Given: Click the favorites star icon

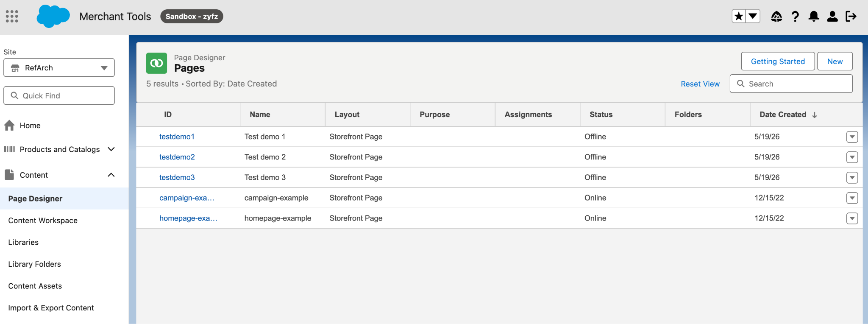Looking at the screenshot, I should [x=739, y=16].
